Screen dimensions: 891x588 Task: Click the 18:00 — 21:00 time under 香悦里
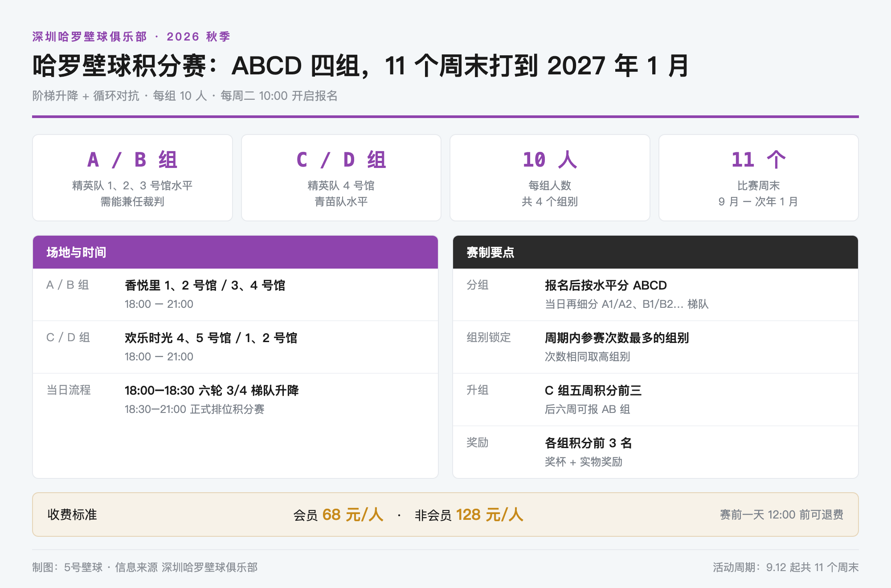(159, 304)
